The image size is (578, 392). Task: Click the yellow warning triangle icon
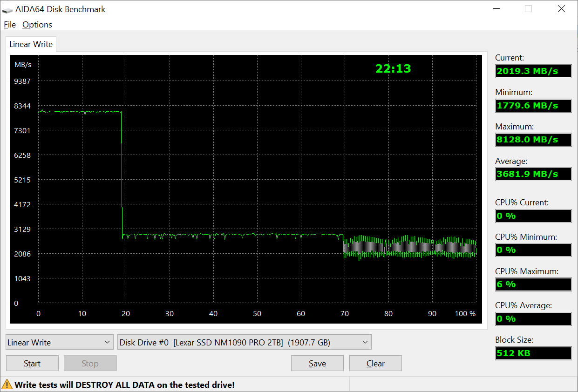tap(7, 385)
